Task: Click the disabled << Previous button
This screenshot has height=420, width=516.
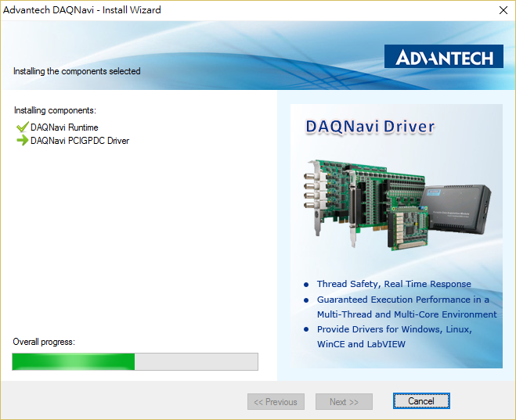Action: 276,401
